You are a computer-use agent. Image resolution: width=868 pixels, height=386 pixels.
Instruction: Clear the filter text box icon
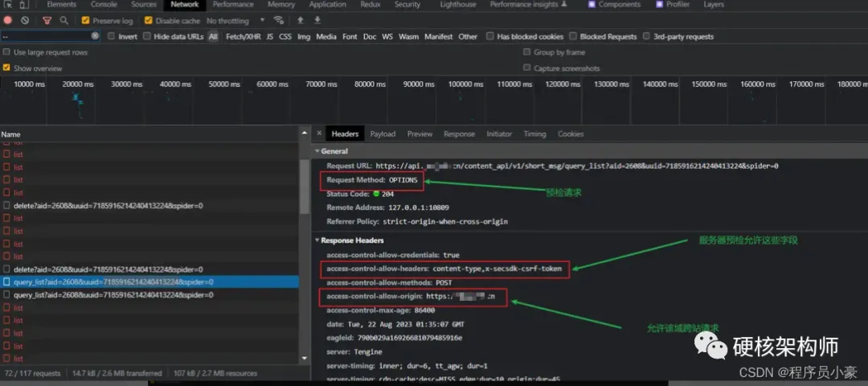coord(95,36)
